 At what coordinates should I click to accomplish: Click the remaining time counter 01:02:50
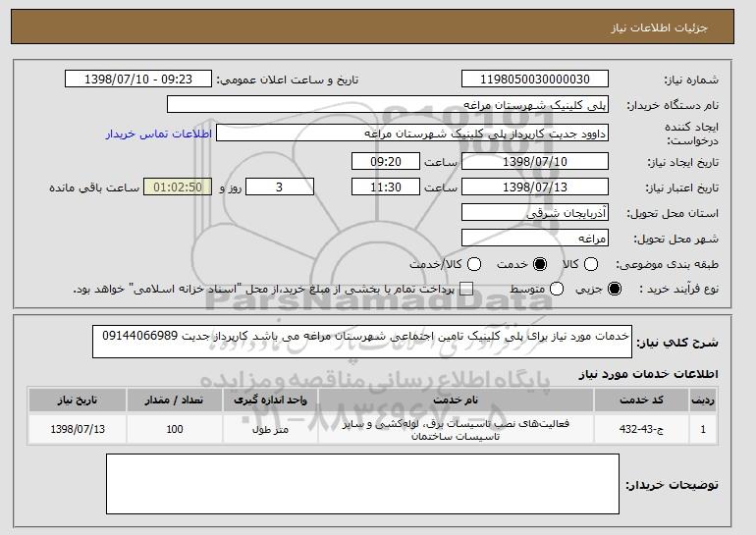(x=178, y=187)
